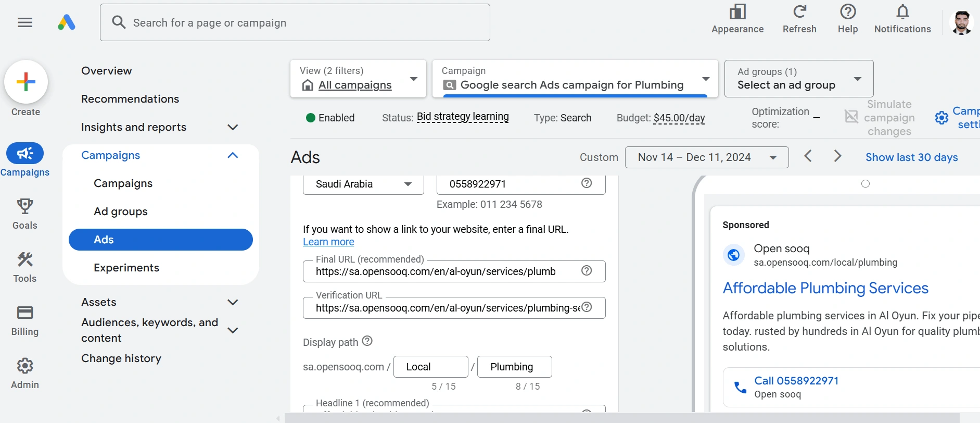Expand Insights and reports section

[x=233, y=127]
